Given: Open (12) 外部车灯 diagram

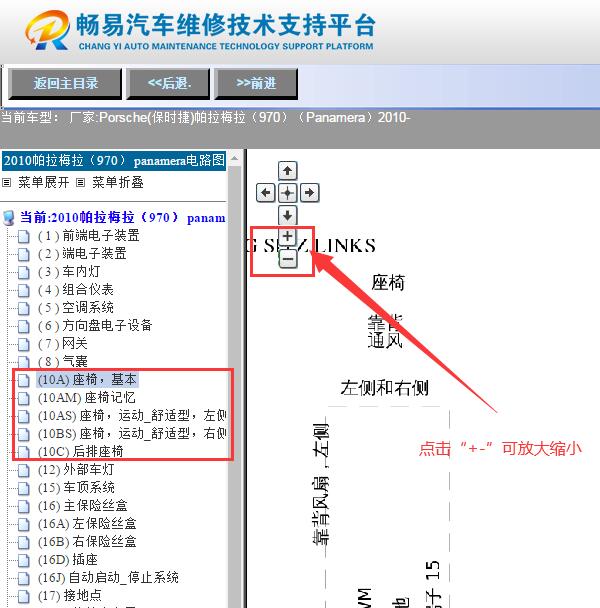Looking at the screenshot, I should [76, 470].
